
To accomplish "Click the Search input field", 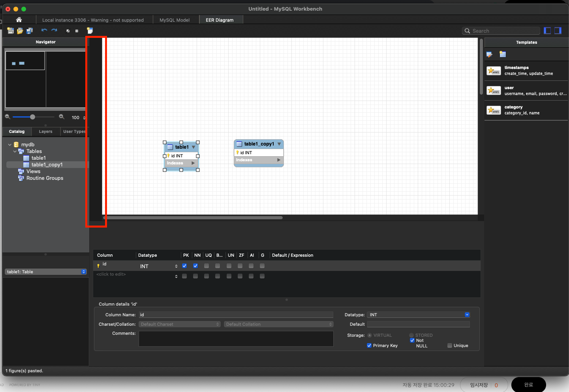I will click(x=501, y=31).
